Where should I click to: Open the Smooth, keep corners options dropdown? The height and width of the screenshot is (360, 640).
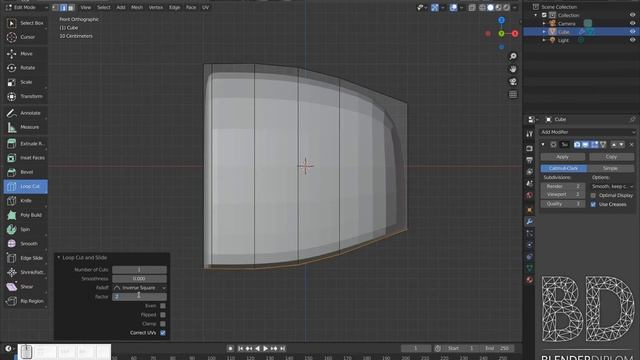click(612, 187)
